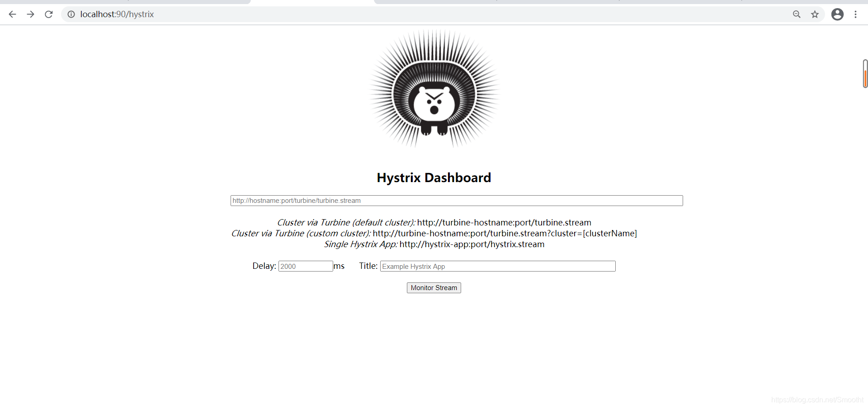Click the turbine stream URL field

457,201
